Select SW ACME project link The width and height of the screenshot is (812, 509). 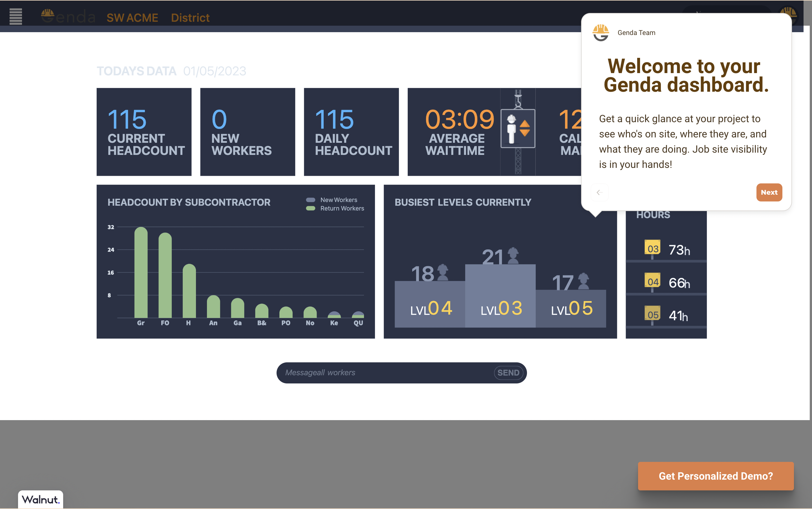tap(132, 17)
